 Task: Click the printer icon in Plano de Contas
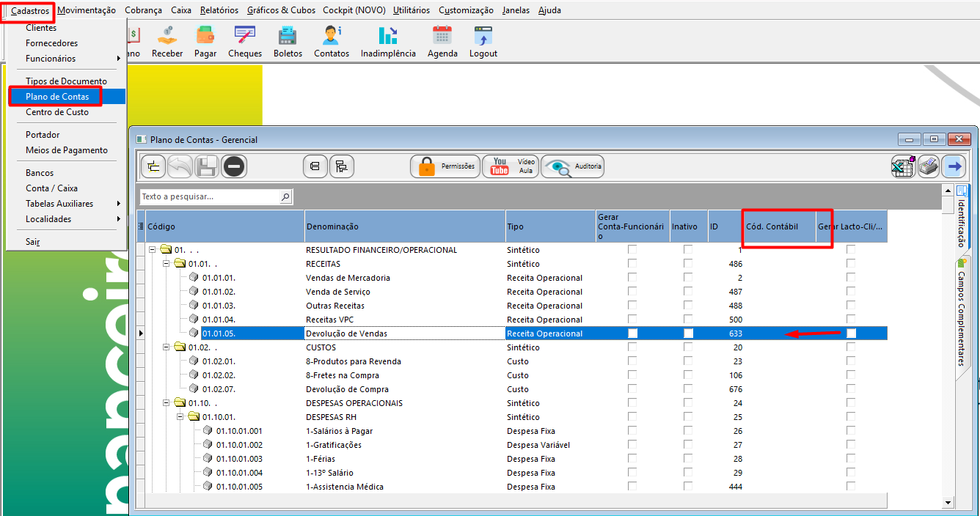(x=929, y=166)
